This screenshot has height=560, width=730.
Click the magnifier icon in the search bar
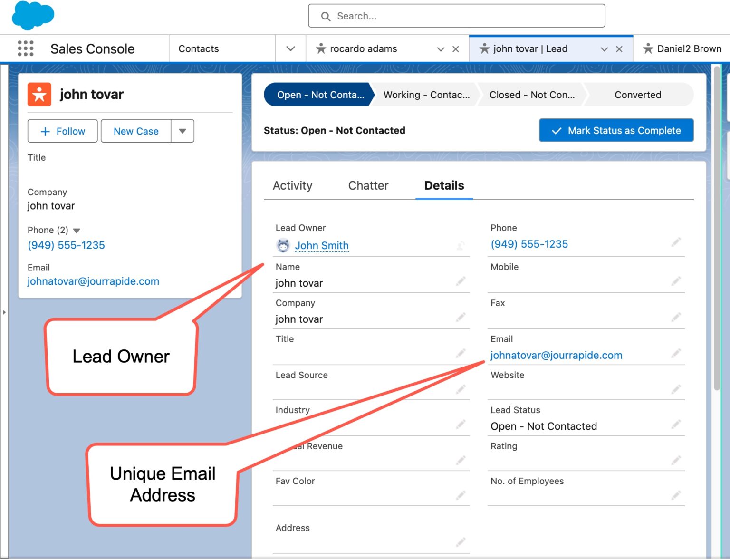coord(326,16)
